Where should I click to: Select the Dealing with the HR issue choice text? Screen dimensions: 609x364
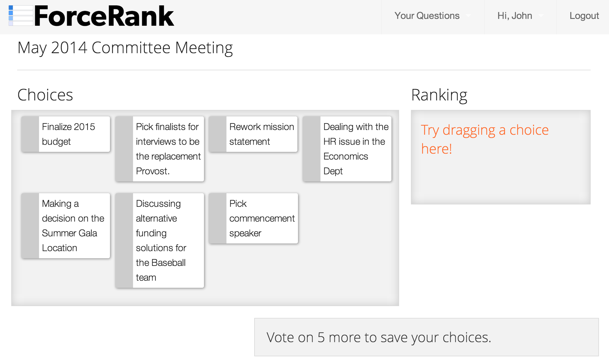[356, 149]
